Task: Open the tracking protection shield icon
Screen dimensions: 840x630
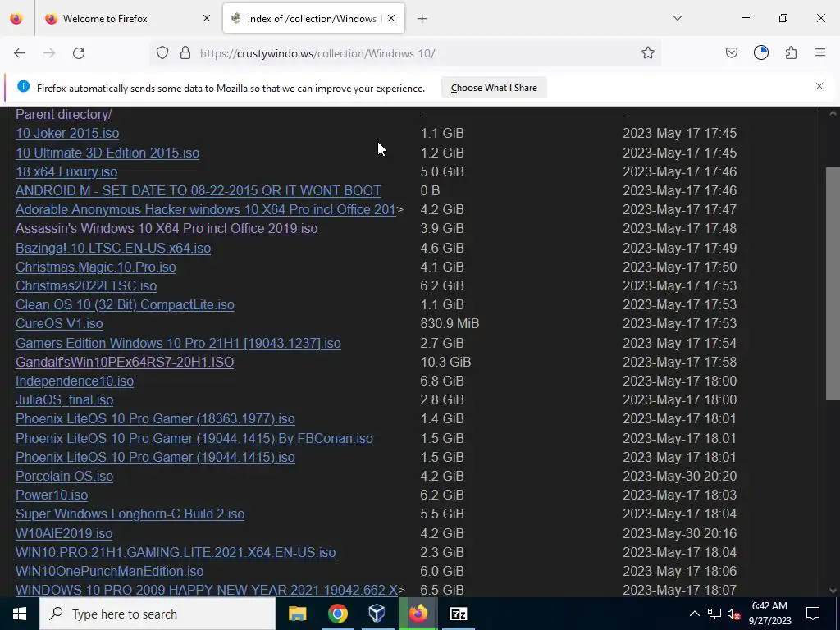Action: point(162,53)
